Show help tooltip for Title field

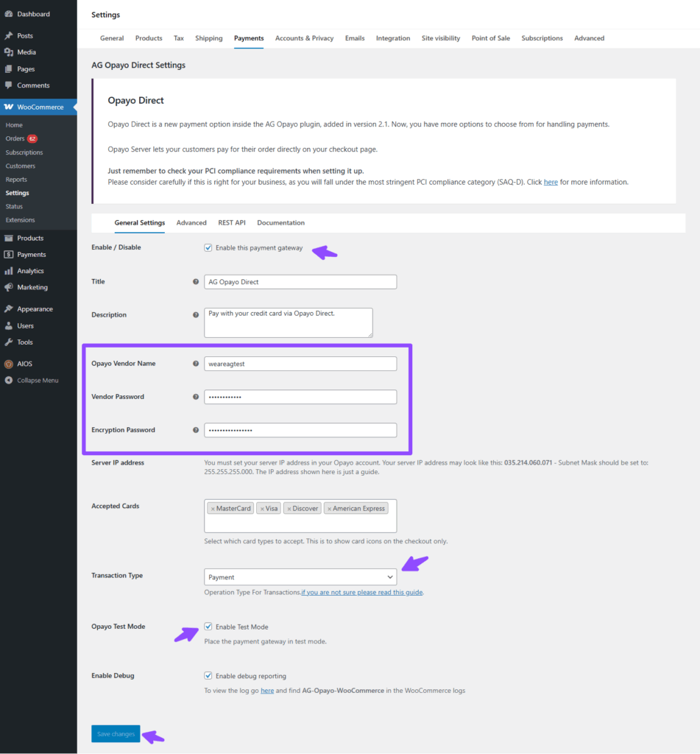click(196, 282)
